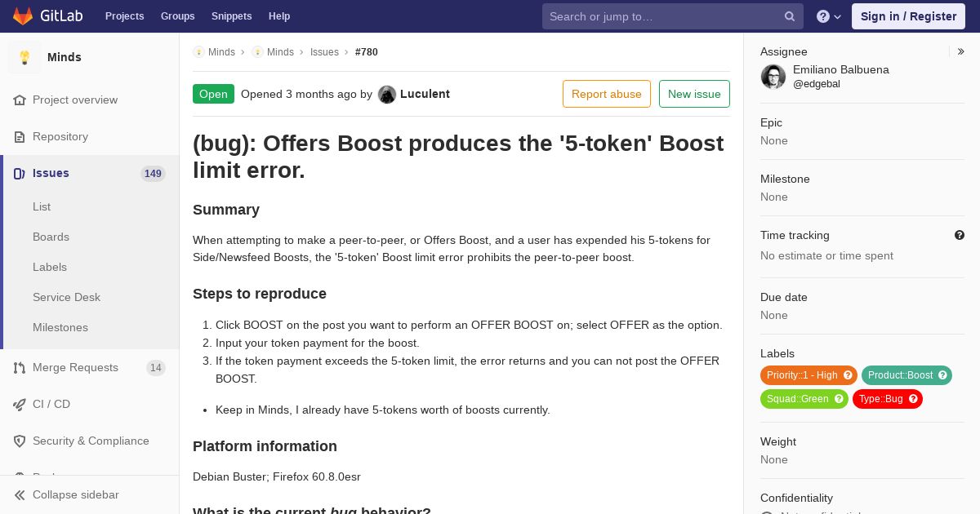980x514 pixels.
Task: Open the Groups menu
Action: point(178,16)
